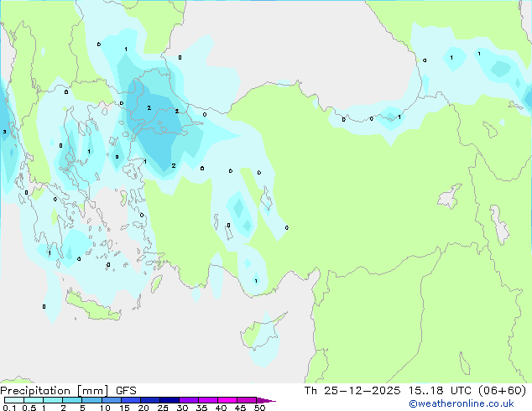This screenshot has height=411, width=532.
Task: Click the 25–30 mm navy legend swatch
Action: point(170,400)
